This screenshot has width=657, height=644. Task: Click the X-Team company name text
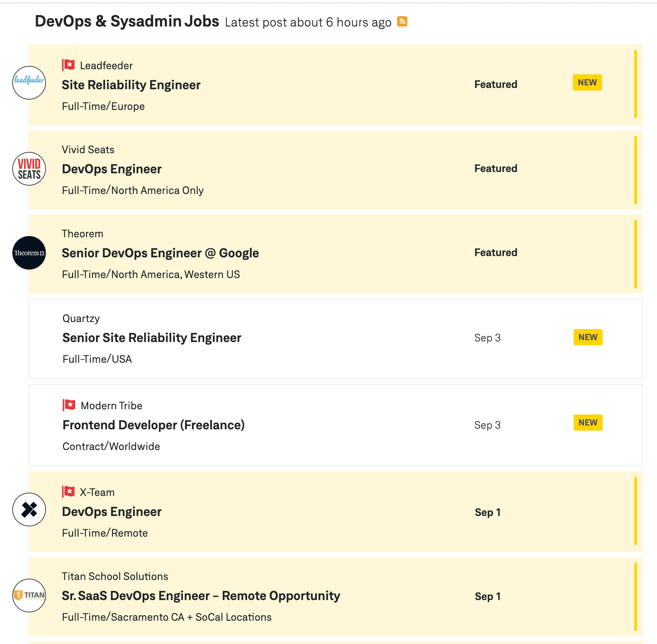[x=97, y=492]
